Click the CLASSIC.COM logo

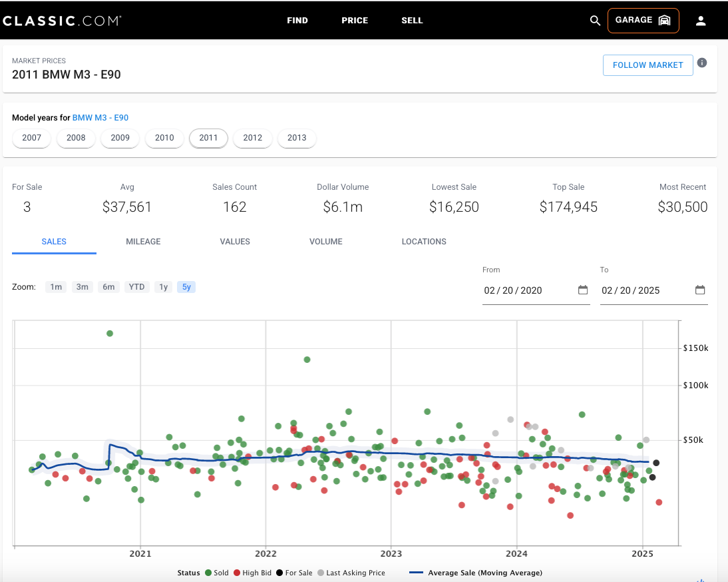pyautogui.click(x=62, y=21)
